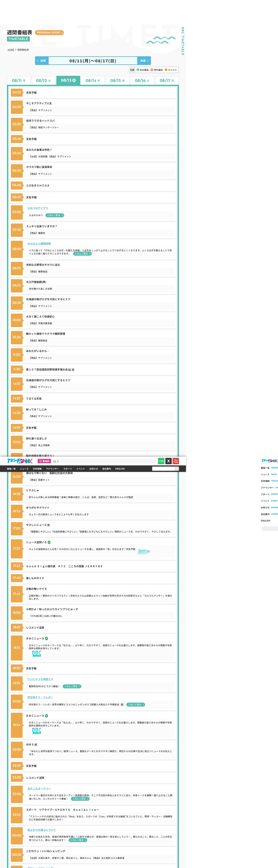Click the HOME breadcrumb link
This screenshot has width=278, height=868.
click(11, 50)
